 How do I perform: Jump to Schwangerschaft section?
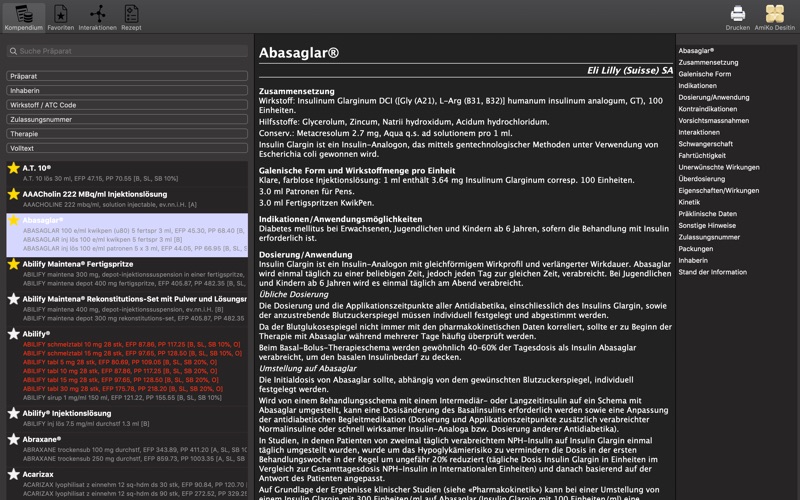click(x=706, y=144)
